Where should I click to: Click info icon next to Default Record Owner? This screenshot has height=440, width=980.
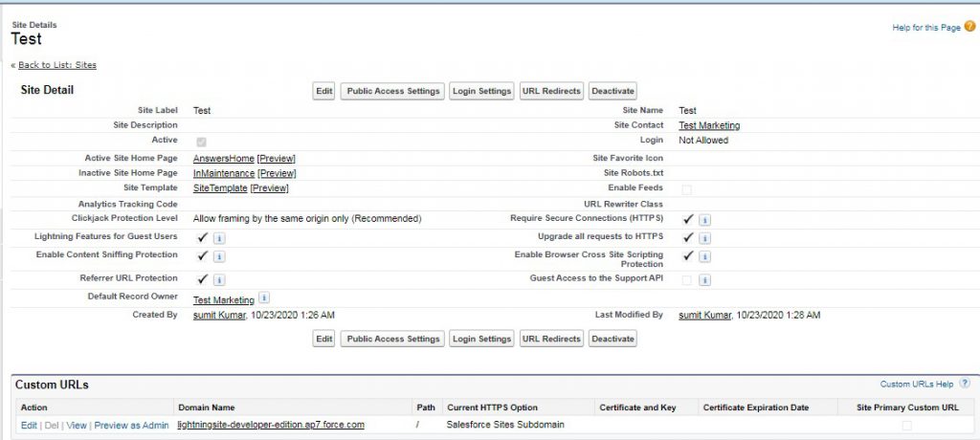264,298
